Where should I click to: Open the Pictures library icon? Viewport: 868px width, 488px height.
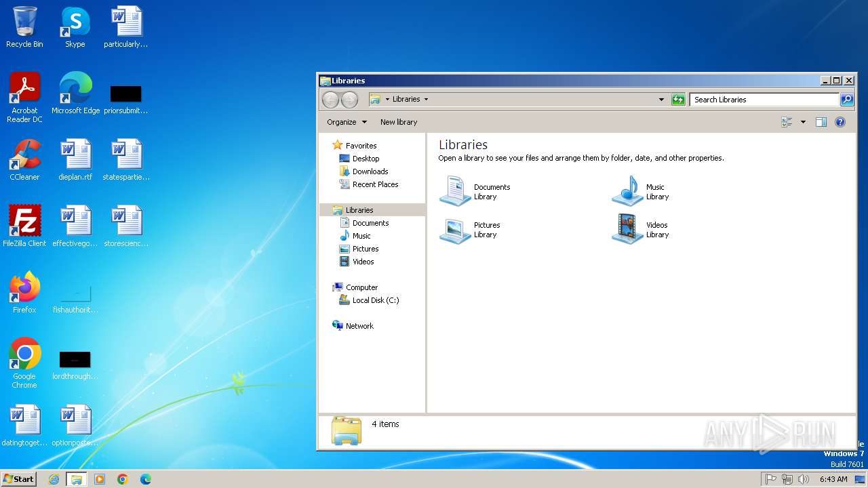(x=455, y=230)
